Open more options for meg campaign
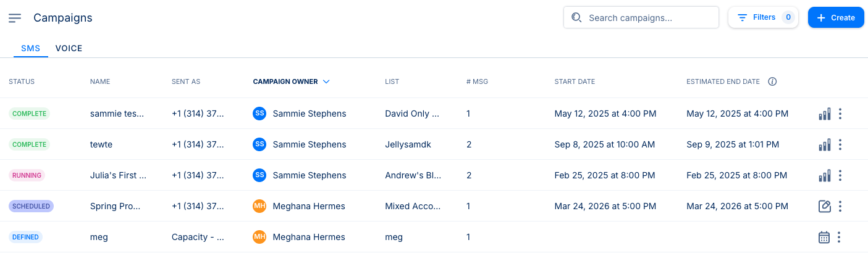Image resolution: width=868 pixels, height=253 pixels. (x=839, y=237)
